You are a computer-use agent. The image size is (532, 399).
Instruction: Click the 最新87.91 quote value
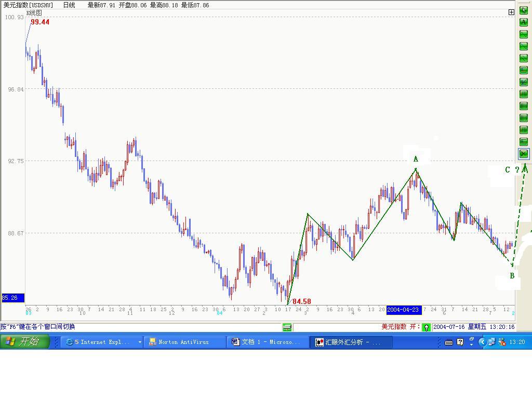pyautogui.click(x=101, y=5)
